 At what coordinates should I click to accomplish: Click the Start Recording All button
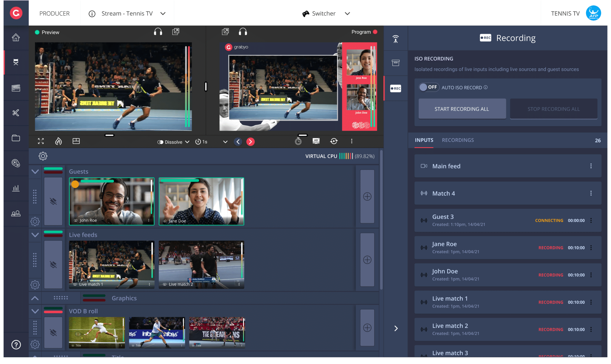[x=462, y=109]
